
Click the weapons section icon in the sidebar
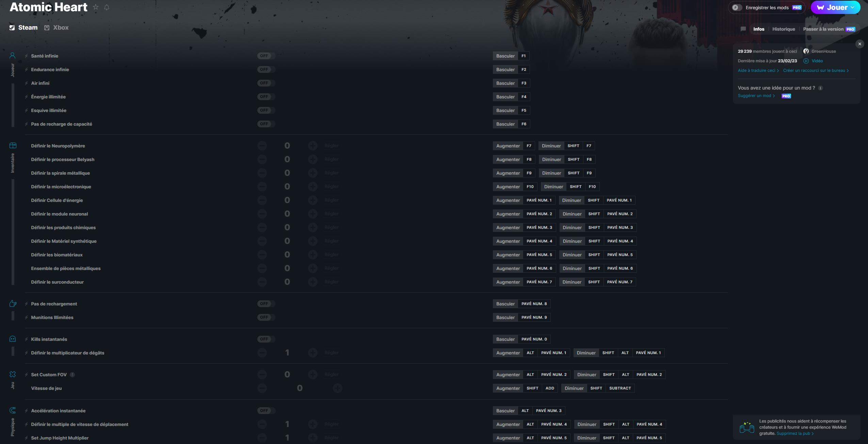(13, 303)
